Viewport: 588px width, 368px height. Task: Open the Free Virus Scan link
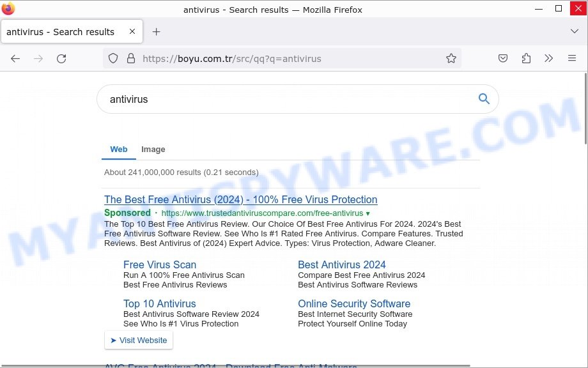click(x=160, y=264)
